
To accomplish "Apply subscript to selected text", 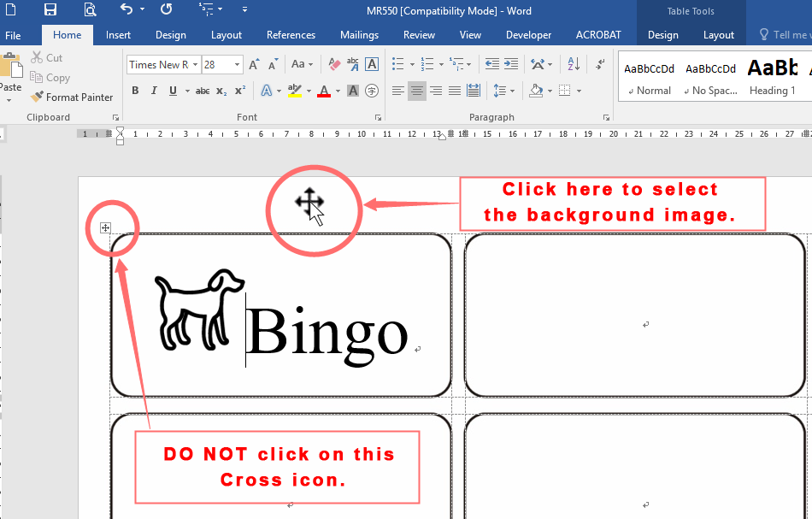I will [220, 91].
